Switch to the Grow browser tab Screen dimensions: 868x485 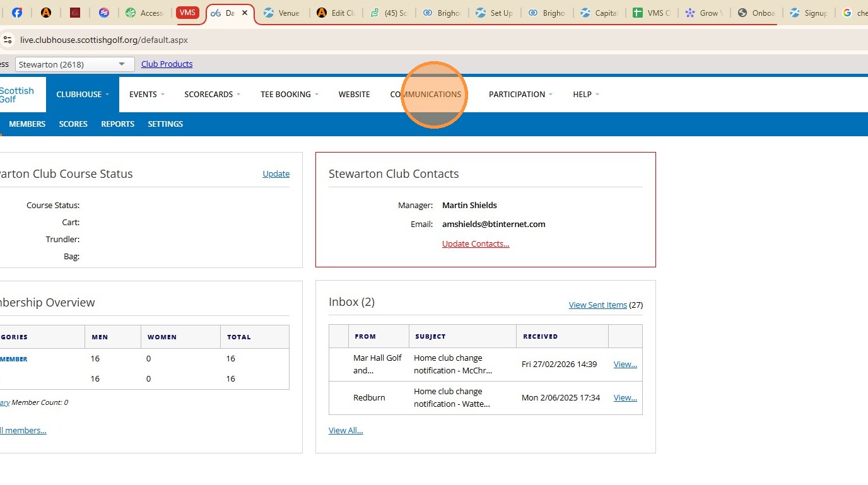705,13
